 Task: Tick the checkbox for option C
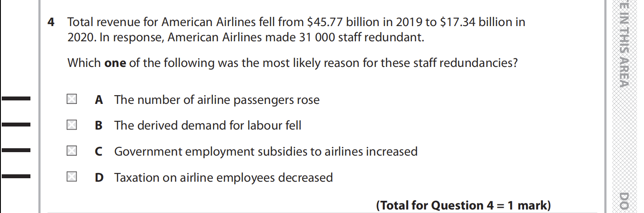[x=72, y=151]
